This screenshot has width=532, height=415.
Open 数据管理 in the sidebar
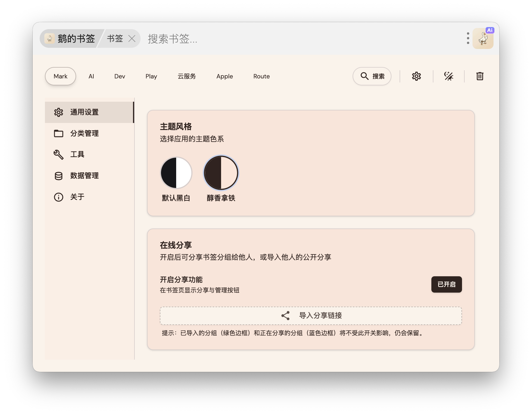tap(84, 176)
